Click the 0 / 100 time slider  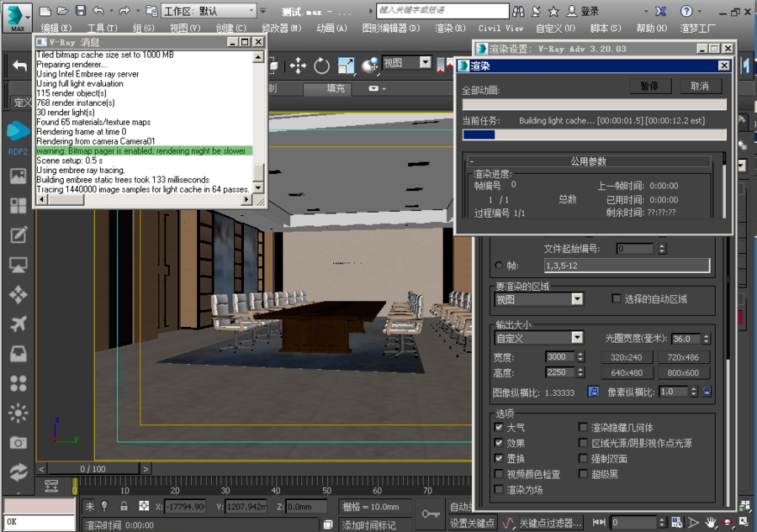pos(93,469)
